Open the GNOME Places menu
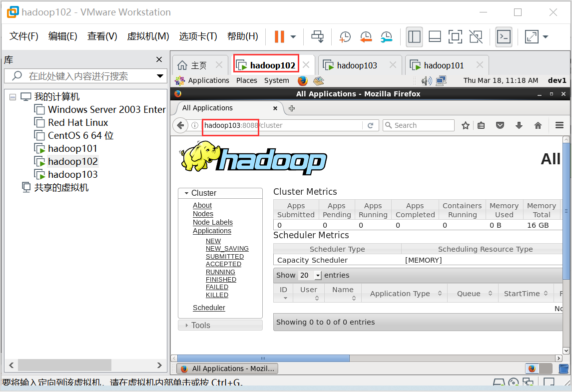 (x=247, y=80)
